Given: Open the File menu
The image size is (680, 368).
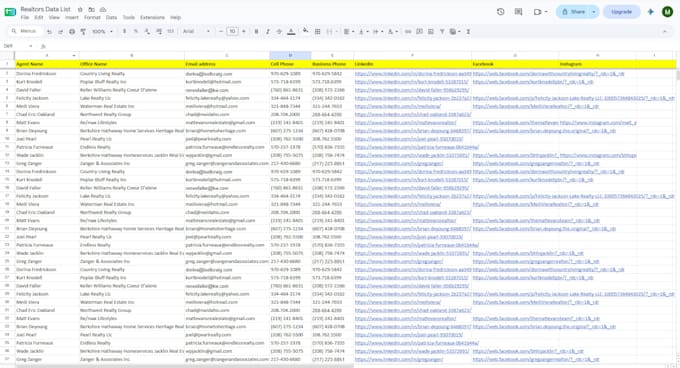Looking at the screenshot, I should [x=25, y=18].
